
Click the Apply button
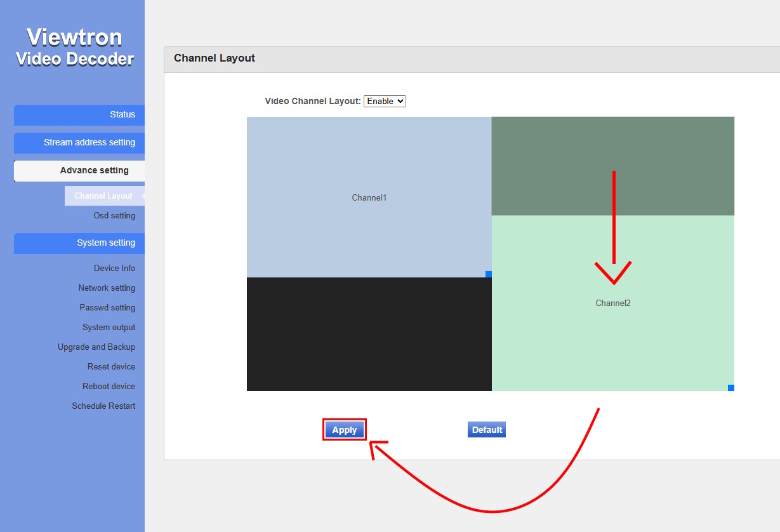coord(345,430)
